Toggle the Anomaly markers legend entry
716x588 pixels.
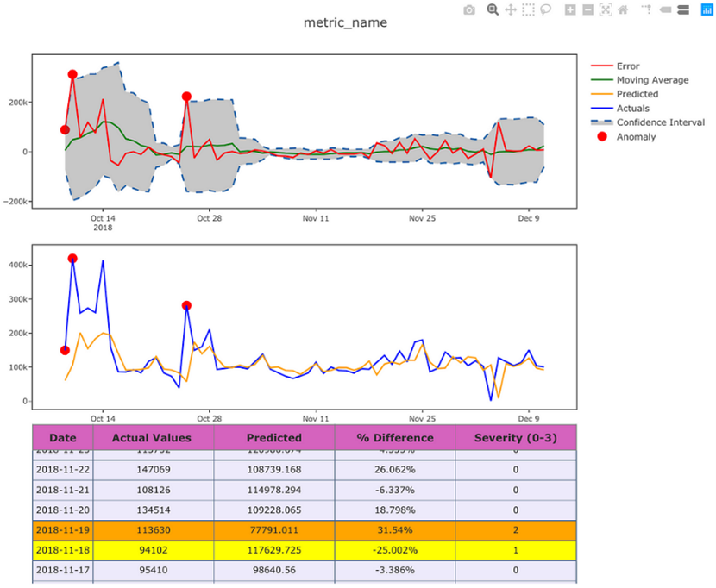point(636,136)
